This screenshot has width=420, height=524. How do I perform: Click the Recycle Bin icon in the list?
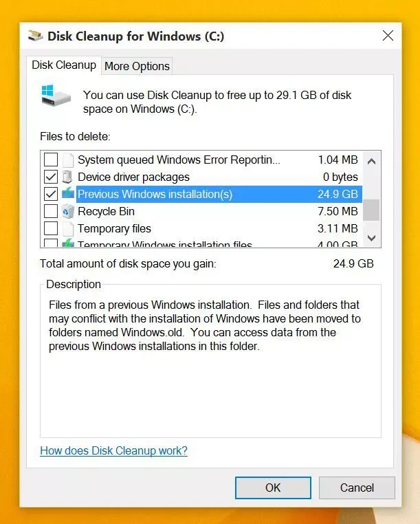68,211
